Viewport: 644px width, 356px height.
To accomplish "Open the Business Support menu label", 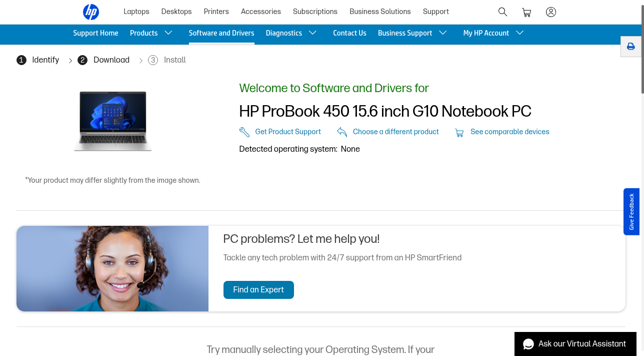I will [x=405, y=33].
